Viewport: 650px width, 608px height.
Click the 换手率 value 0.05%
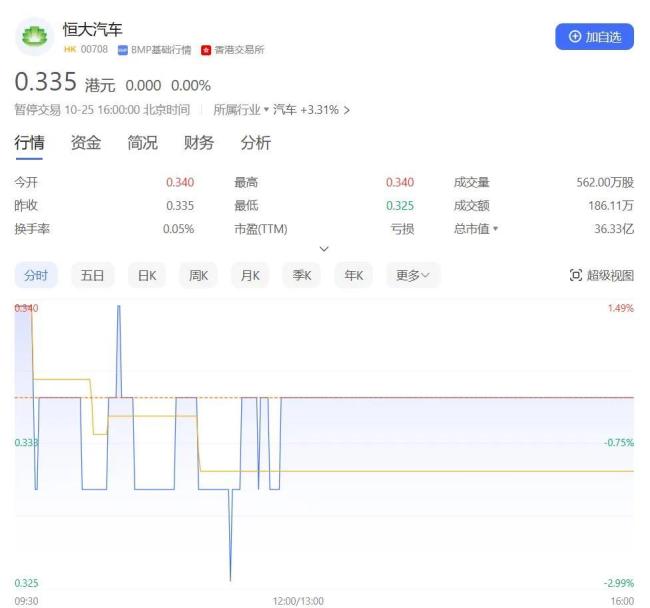178,228
